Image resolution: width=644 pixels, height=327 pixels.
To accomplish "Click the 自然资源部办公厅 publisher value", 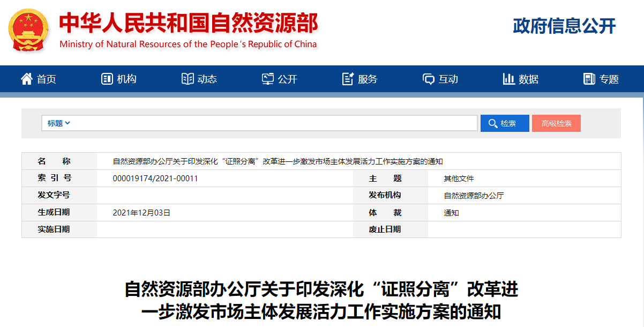I will [474, 196].
